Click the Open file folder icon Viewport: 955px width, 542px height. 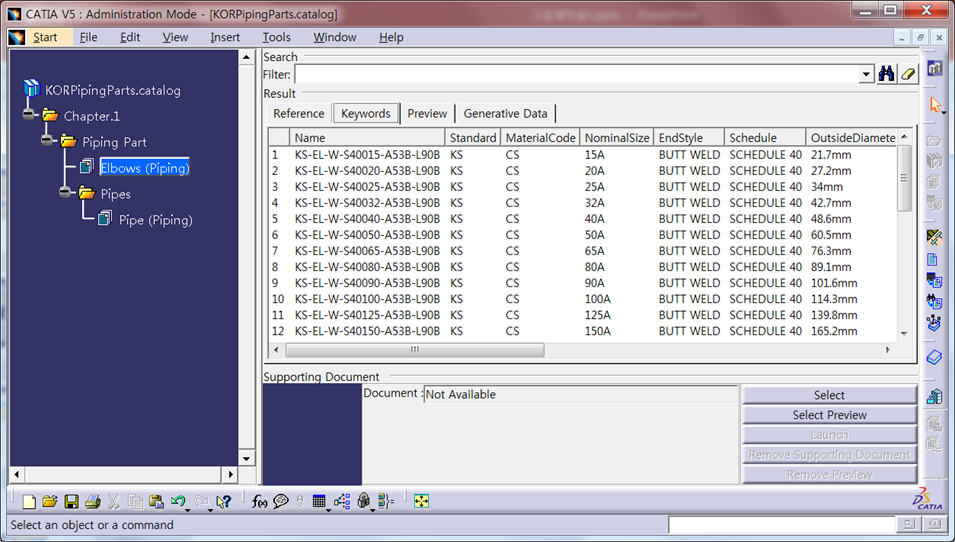(50, 501)
